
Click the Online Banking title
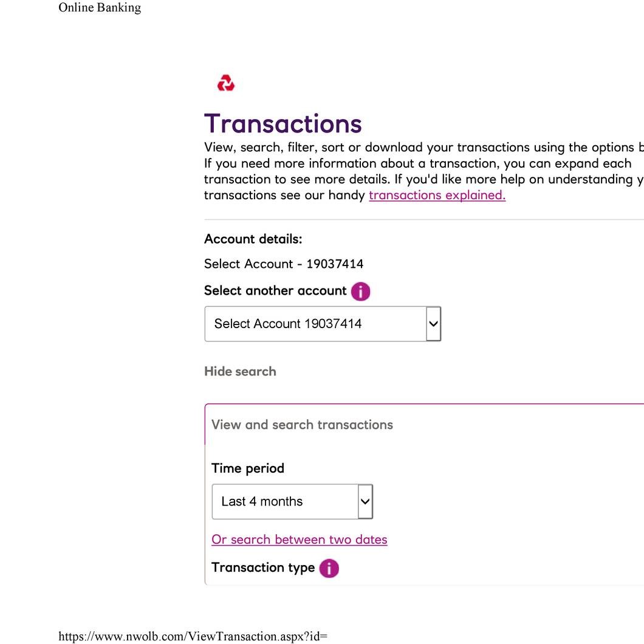point(99,8)
